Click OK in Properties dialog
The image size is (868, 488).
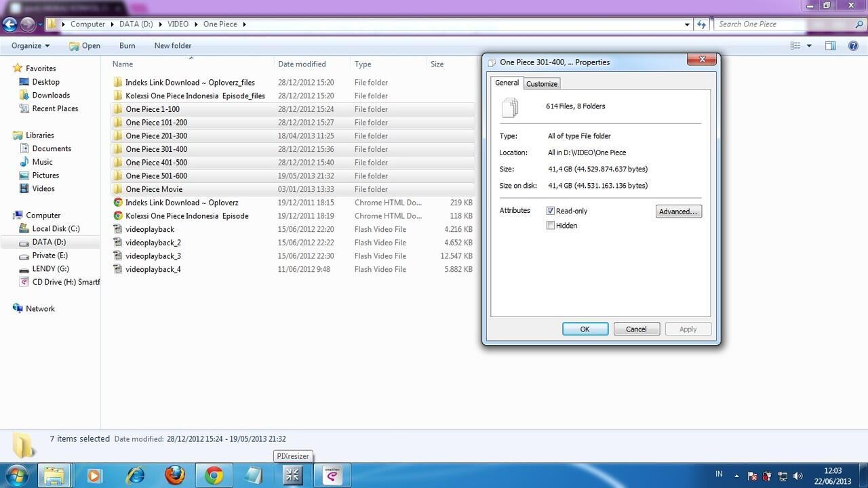[x=585, y=329]
